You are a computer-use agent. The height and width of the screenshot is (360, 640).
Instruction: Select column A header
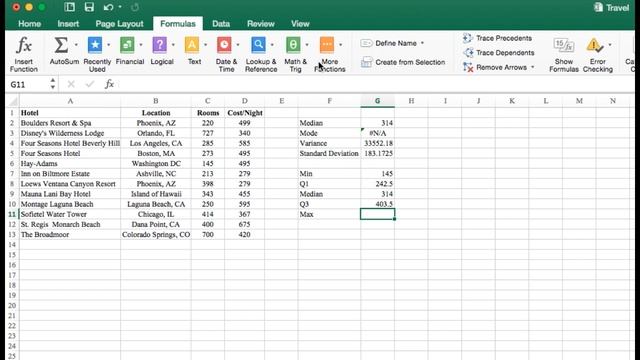70,101
